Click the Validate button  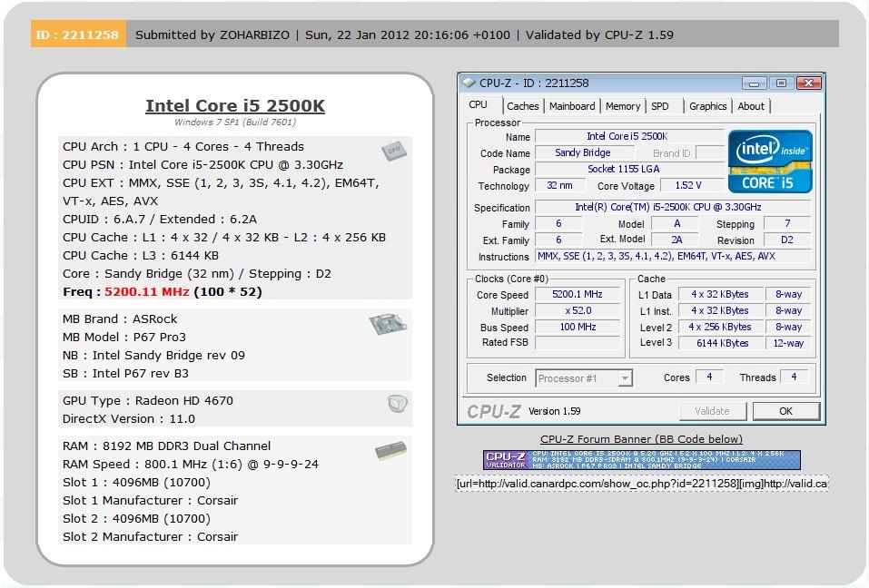coord(712,411)
